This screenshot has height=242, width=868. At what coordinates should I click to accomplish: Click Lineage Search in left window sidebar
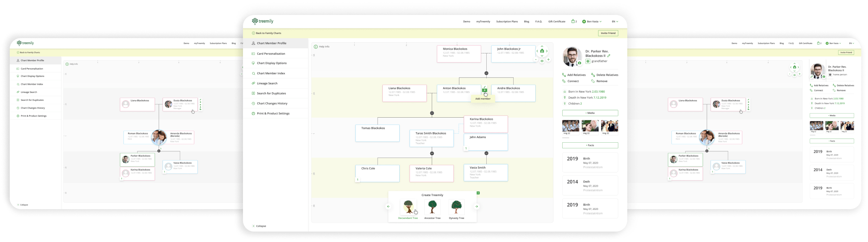tap(29, 92)
